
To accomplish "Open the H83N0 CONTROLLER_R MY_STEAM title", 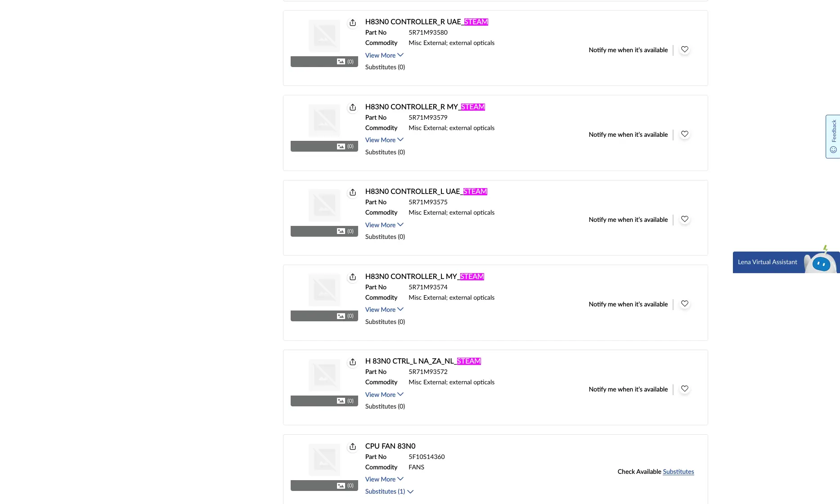I will pyautogui.click(x=425, y=107).
